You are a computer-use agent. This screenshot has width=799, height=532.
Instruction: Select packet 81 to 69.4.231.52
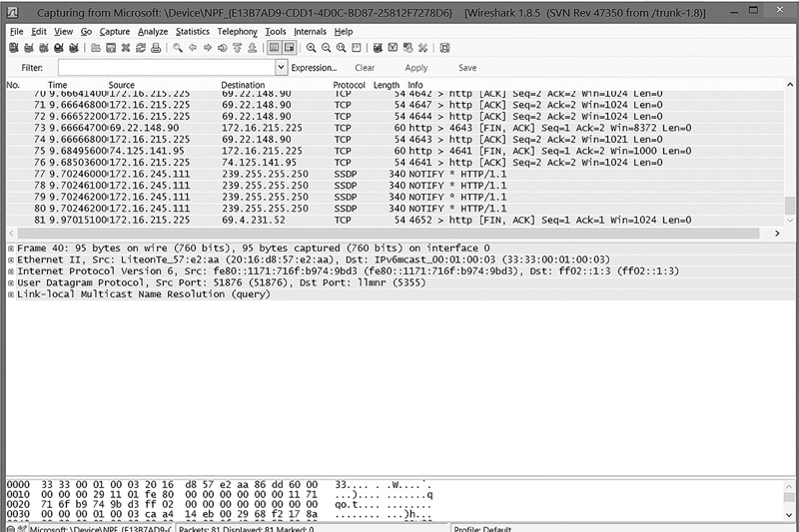tap(395, 220)
